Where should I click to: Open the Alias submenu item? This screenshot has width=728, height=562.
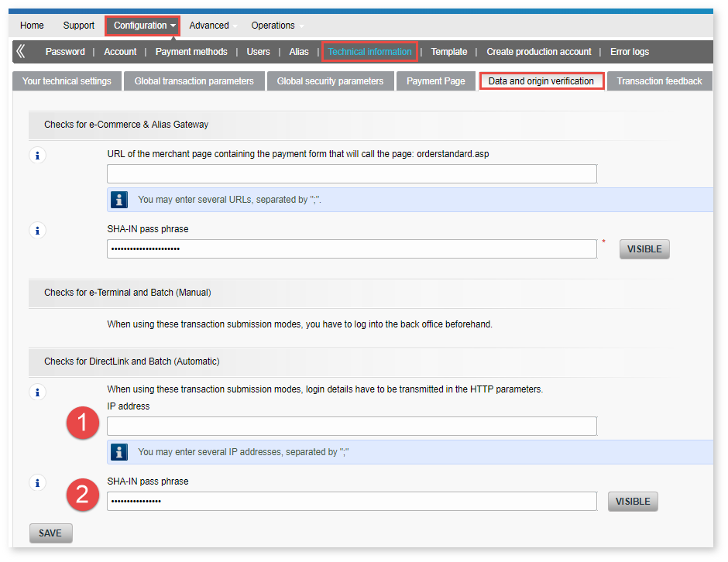pyautogui.click(x=299, y=52)
